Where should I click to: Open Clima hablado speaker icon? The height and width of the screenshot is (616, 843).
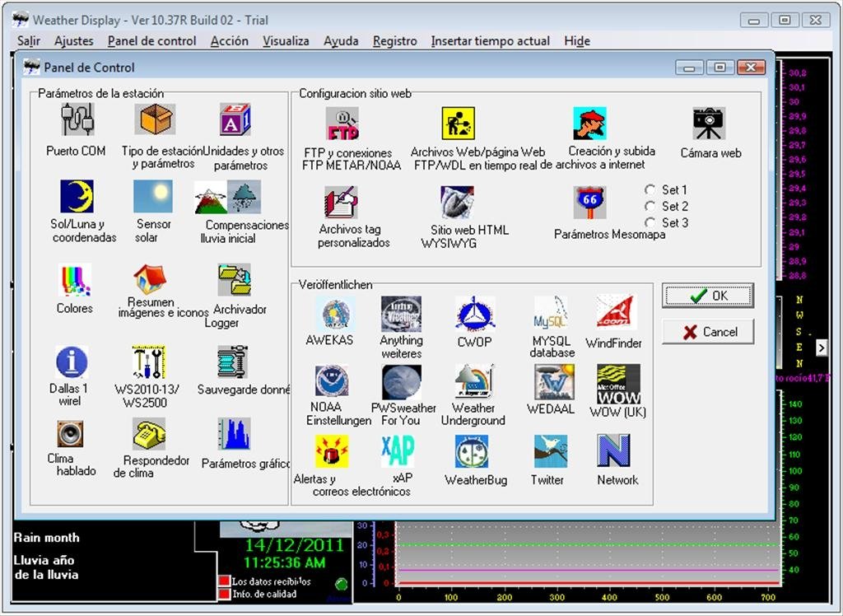pos(70,434)
